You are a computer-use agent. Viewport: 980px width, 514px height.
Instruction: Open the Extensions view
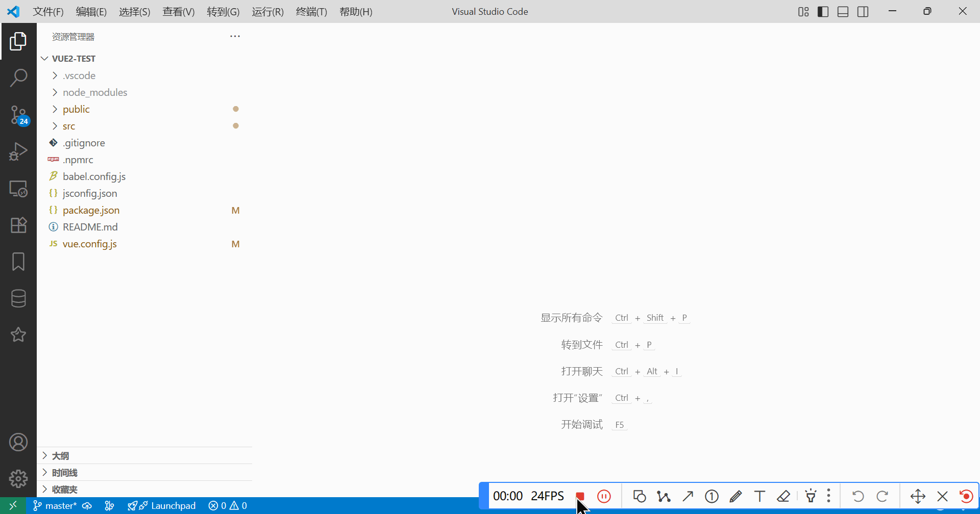pyautogui.click(x=18, y=225)
